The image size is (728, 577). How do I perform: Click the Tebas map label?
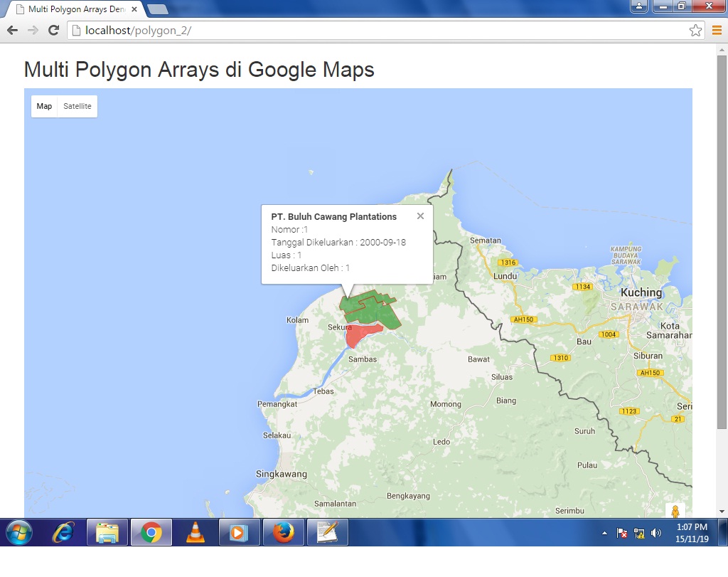pos(323,391)
